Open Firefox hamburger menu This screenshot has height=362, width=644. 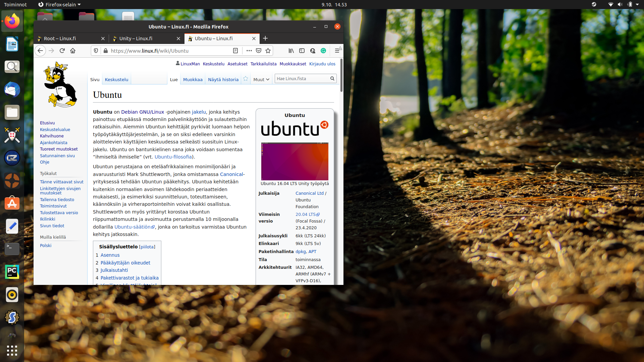pyautogui.click(x=337, y=51)
